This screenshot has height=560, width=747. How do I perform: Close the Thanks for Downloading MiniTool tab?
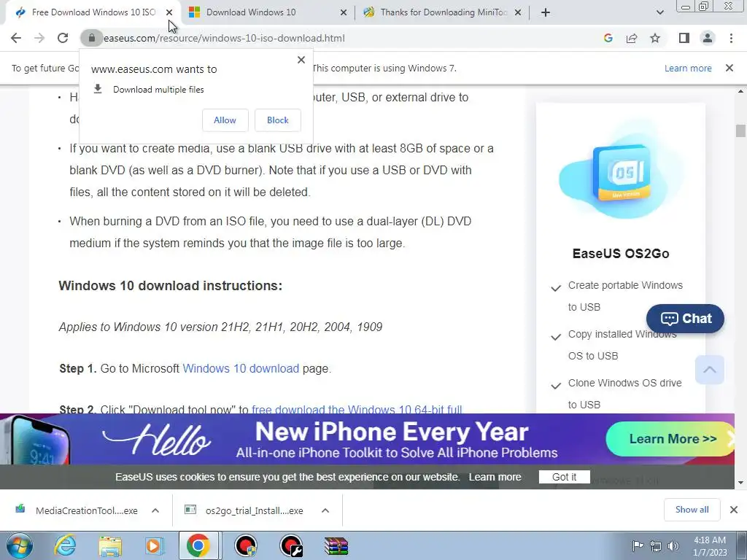[x=518, y=13]
